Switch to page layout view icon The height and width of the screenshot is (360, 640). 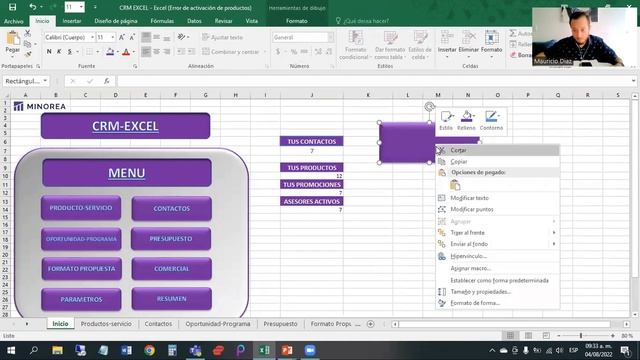click(528, 336)
